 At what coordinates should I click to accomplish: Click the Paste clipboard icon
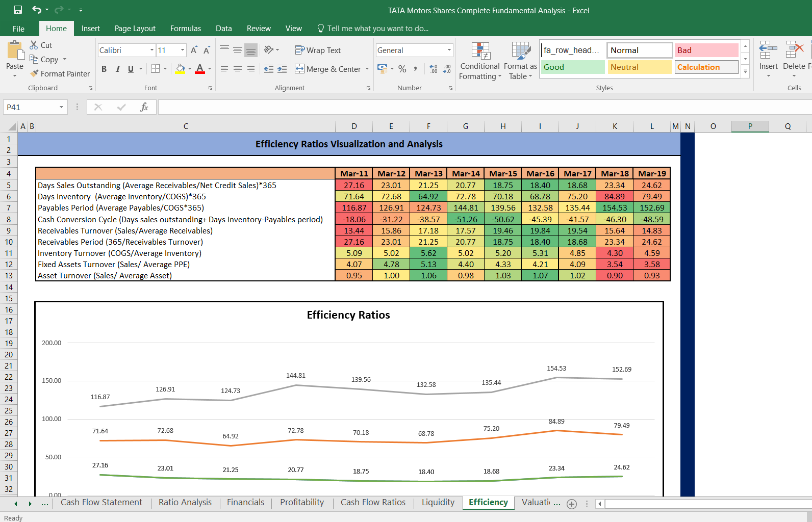(15, 51)
